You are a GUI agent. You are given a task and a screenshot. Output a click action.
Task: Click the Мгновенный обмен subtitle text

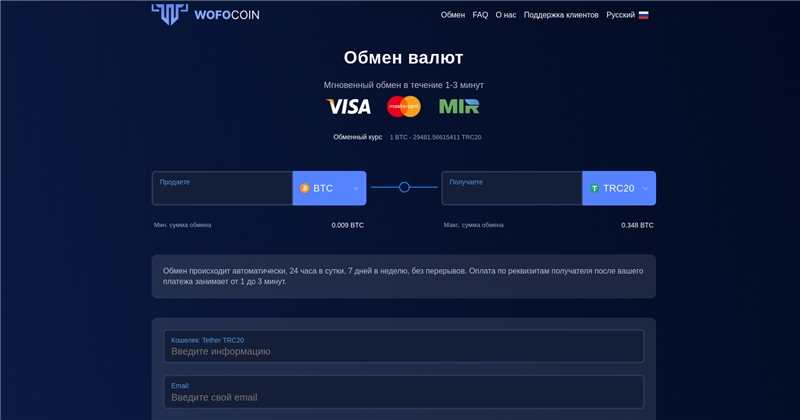click(404, 85)
